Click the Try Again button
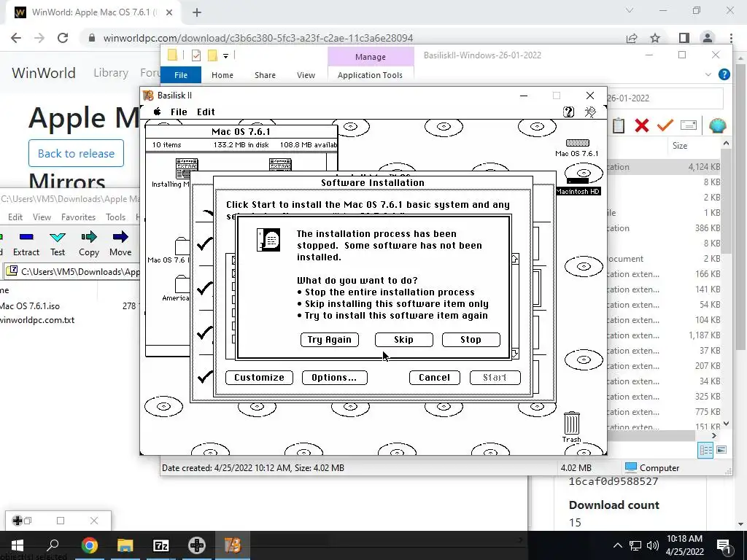Image resolution: width=747 pixels, height=560 pixels. (x=329, y=340)
